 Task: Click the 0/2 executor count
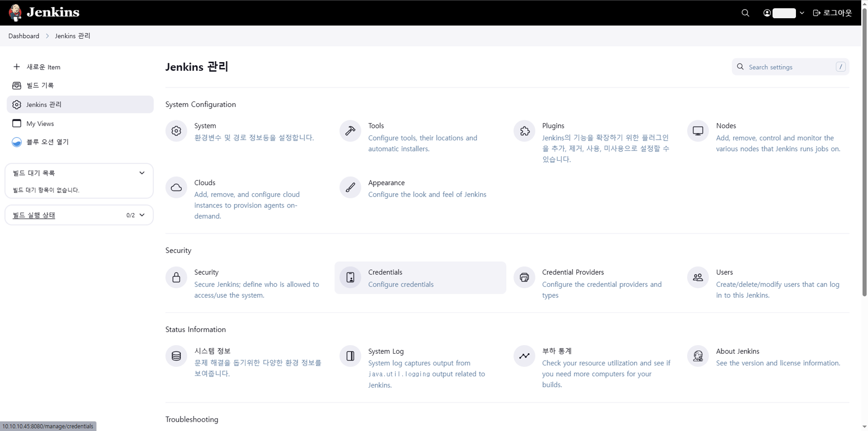coord(130,215)
